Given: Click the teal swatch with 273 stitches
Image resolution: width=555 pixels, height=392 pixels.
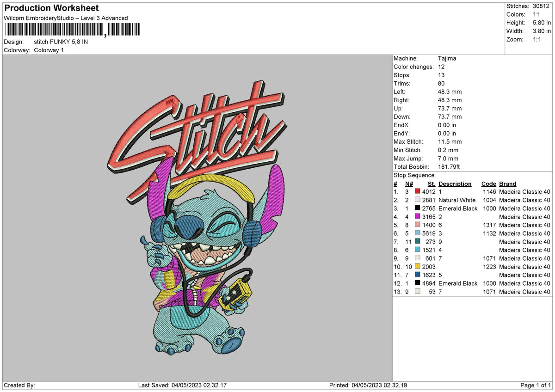Looking at the screenshot, I should (x=418, y=242).
